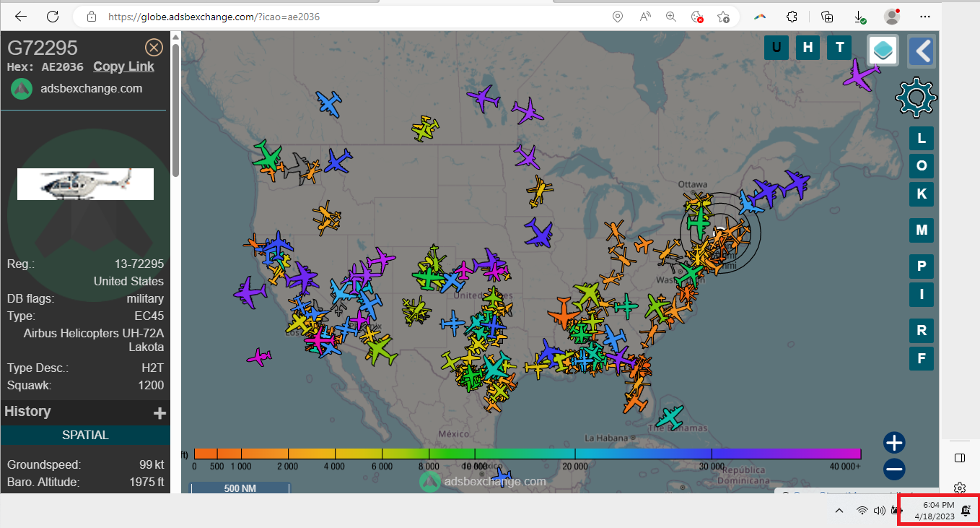The image size is (980, 528).
Task: Toggle the M map option button
Action: pyautogui.click(x=922, y=230)
